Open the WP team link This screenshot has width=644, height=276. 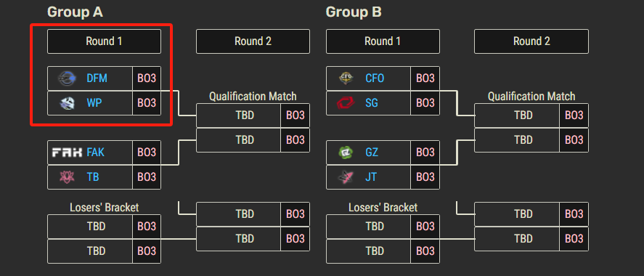(x=94, y=103)
